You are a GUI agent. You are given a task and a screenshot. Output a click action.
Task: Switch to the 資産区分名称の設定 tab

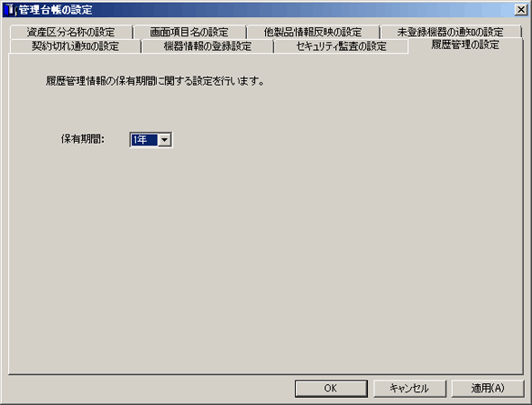pyautogui.click(x=71, y=32)
